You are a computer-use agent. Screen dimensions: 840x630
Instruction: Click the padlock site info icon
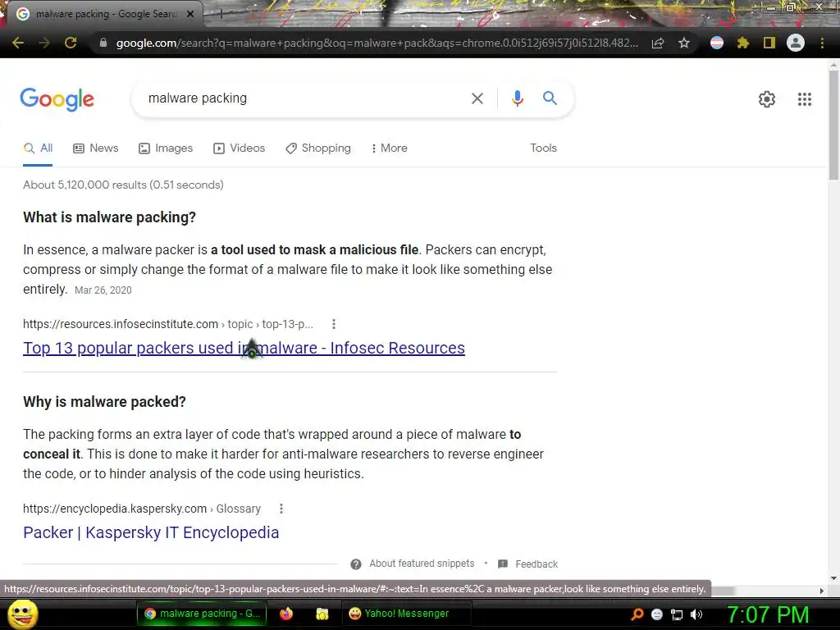[x=103, y=43]
